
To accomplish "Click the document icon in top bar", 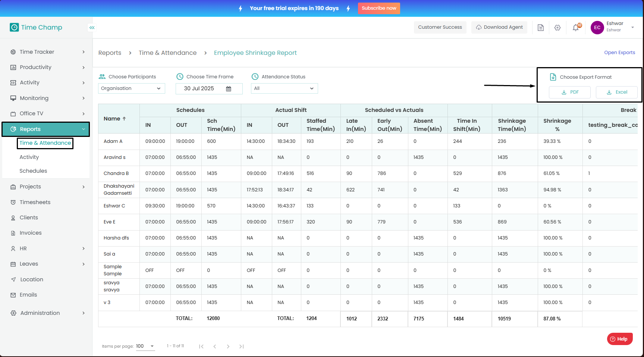I will click(541, 28).
